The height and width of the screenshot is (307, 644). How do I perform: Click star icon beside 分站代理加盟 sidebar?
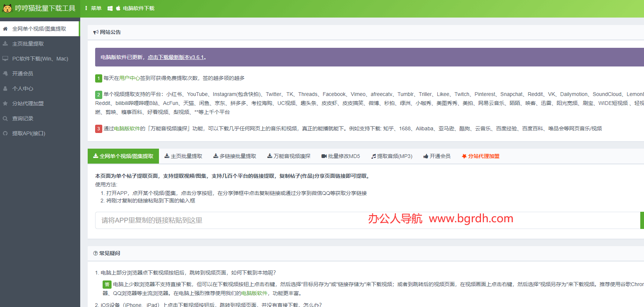coord(5,103)
